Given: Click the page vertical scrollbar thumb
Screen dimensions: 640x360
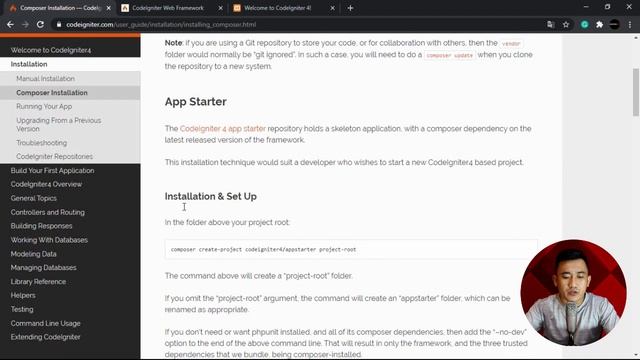Looking at the screenshot, I should (636, 92).
